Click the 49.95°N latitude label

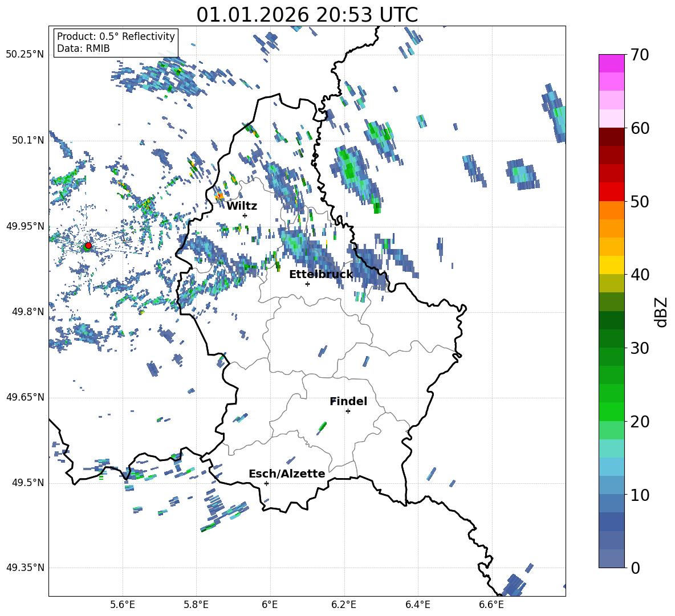pyautogui.click(x=25, y=226)
